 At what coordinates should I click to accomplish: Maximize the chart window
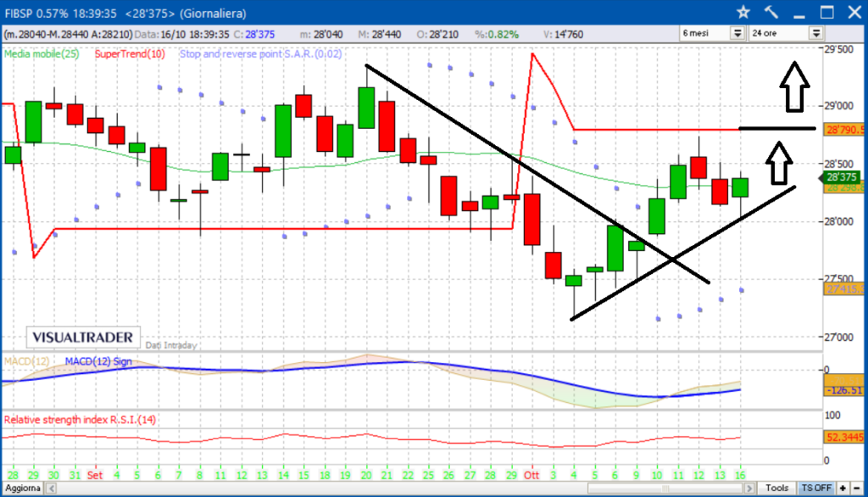(x=826, y=12)
